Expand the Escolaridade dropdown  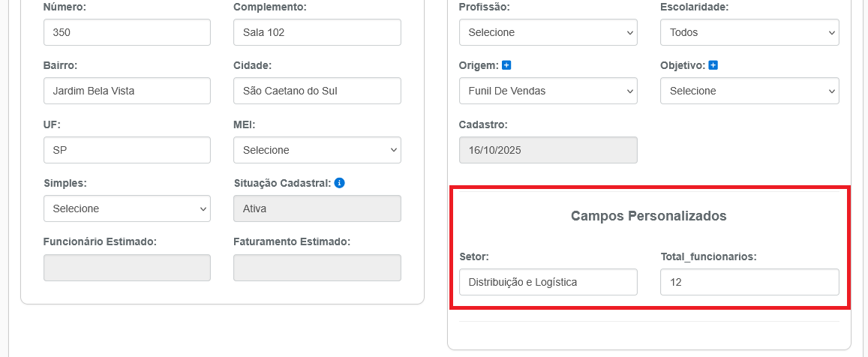(x=749, y=32)
